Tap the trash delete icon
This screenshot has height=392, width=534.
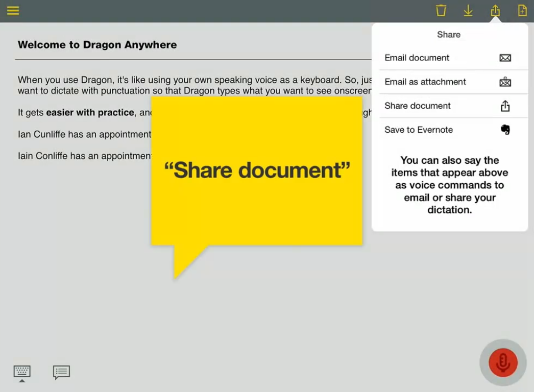coord(441,11)
